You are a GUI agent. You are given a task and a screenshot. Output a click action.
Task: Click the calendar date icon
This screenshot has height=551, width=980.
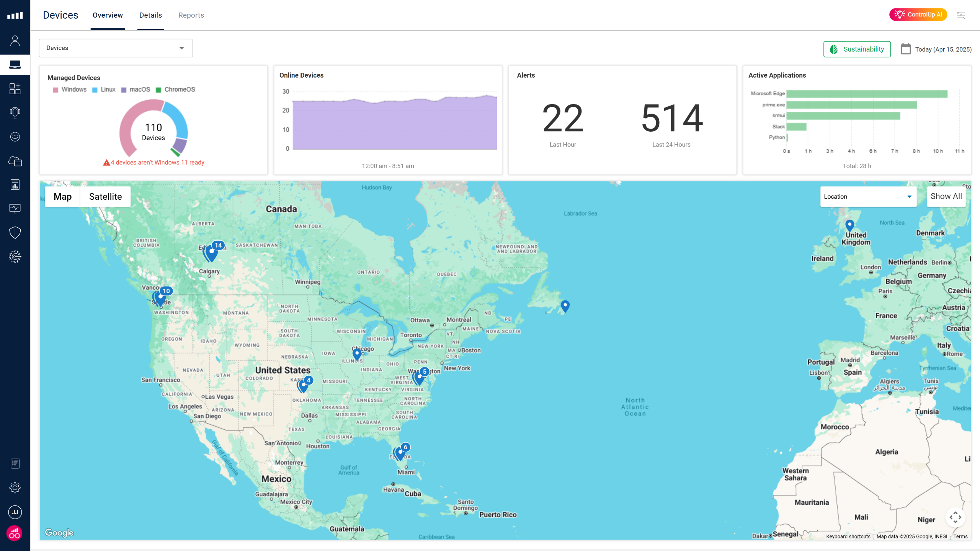(x=905, y=49)
